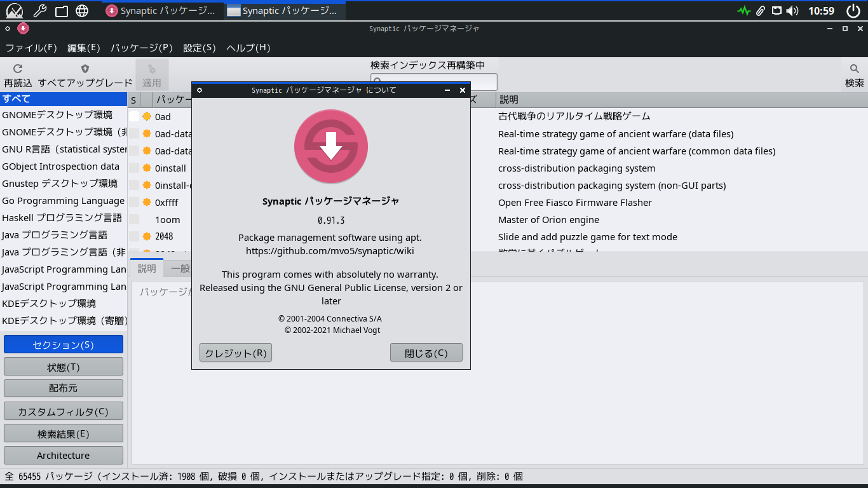Click the orange badge beside 0xffff
Image resolution: width=868 pixels, height=488 pixels.
147,203
